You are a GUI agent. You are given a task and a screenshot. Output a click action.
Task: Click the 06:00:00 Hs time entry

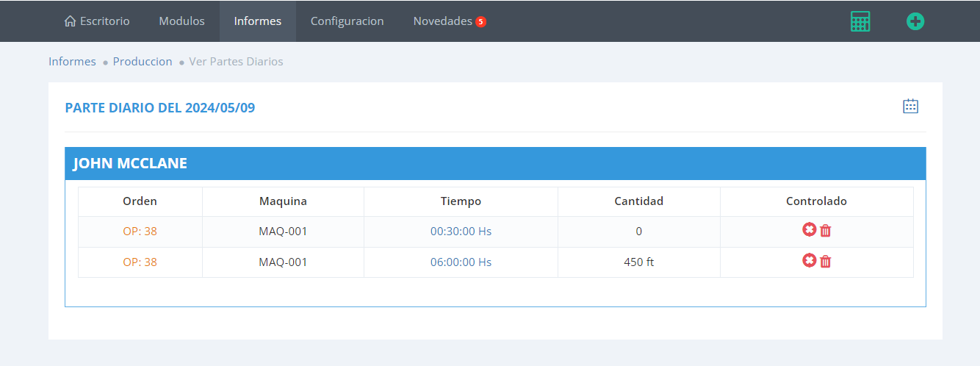pos(461,262)
